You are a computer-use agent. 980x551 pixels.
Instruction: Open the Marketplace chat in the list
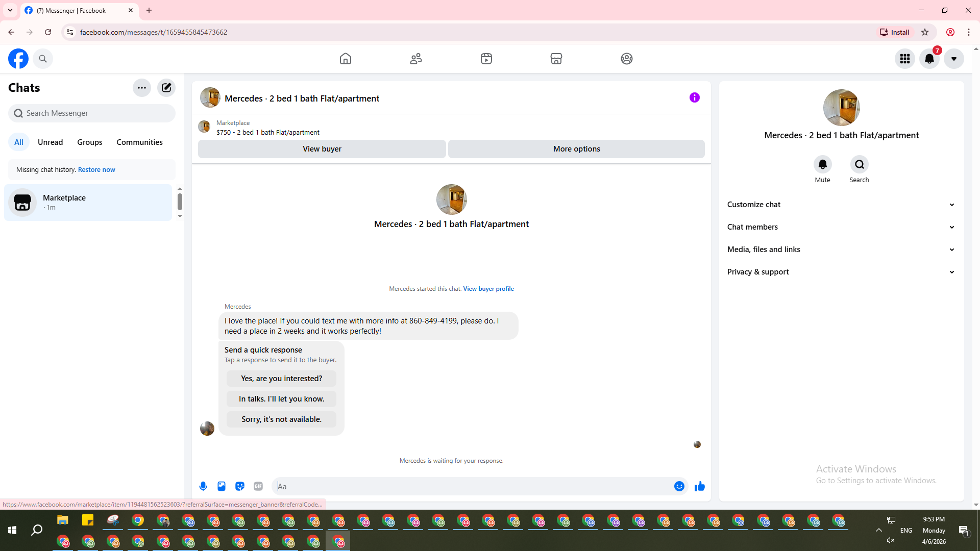(x=88, y=203)
